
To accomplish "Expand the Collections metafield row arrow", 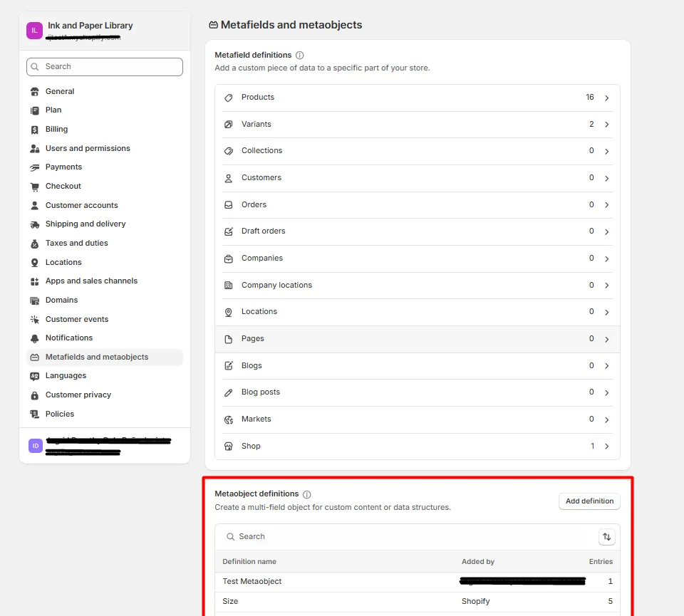I will pos(607,151).
